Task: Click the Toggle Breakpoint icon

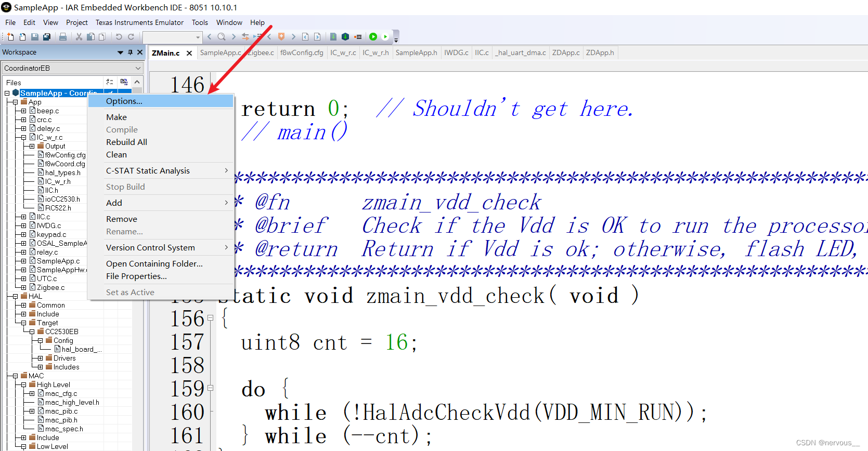Action: click(x=358, y=37)
